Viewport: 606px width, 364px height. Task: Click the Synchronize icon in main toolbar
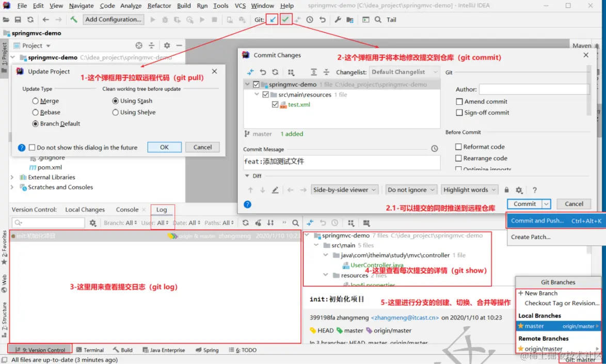pyautogui.click(x=30, y=19)
